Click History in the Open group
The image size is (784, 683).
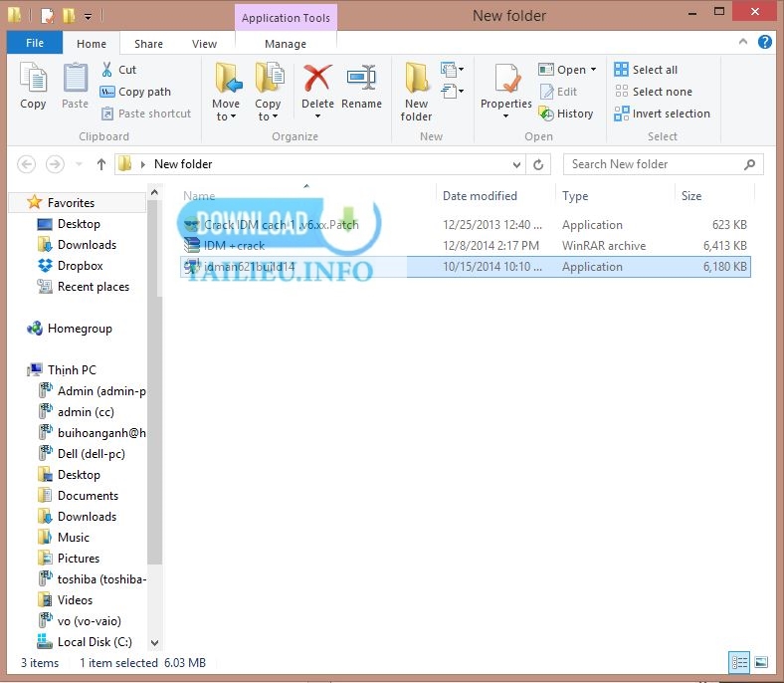coord(566,114)
